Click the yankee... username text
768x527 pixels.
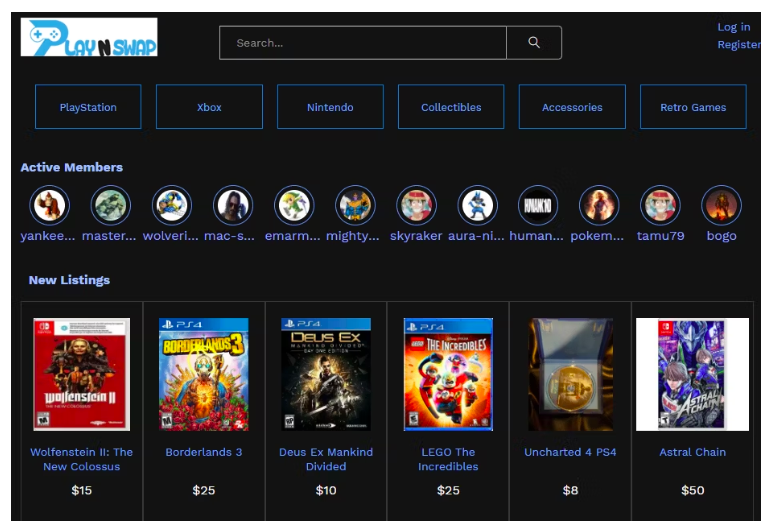[x=48, y=236]
